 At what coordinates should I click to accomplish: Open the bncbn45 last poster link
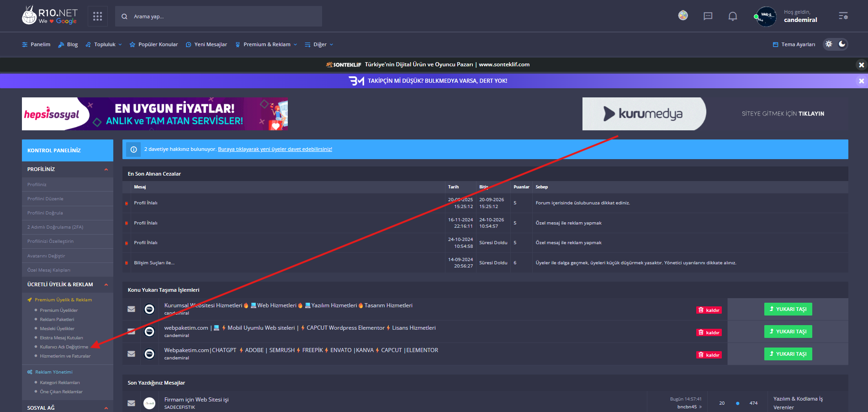[x=687, y=407]
